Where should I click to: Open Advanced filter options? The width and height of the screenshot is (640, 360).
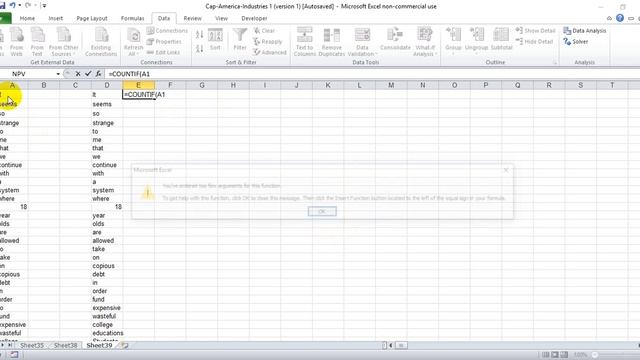coord(270,52)
